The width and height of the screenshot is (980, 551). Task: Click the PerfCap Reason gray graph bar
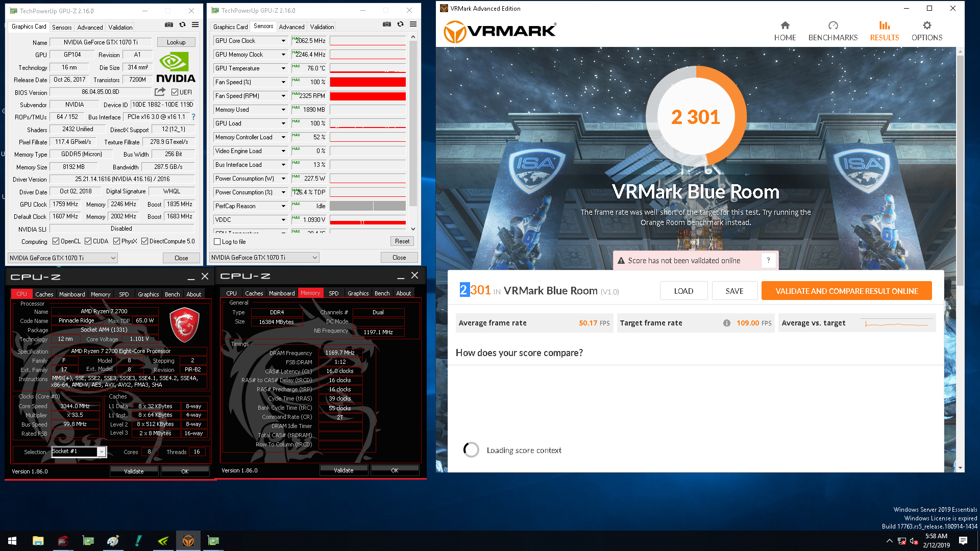367,206
